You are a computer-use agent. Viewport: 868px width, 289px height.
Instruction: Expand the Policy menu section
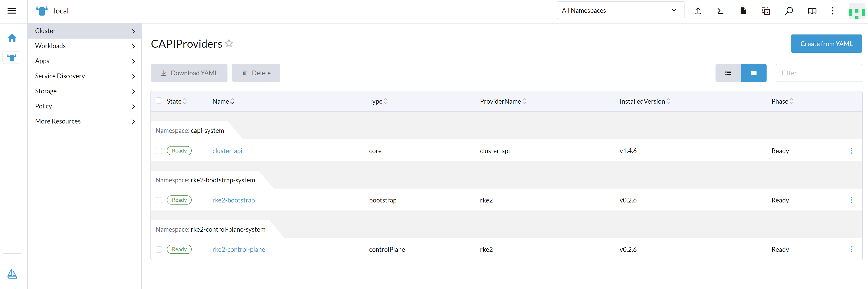point(85,106)
